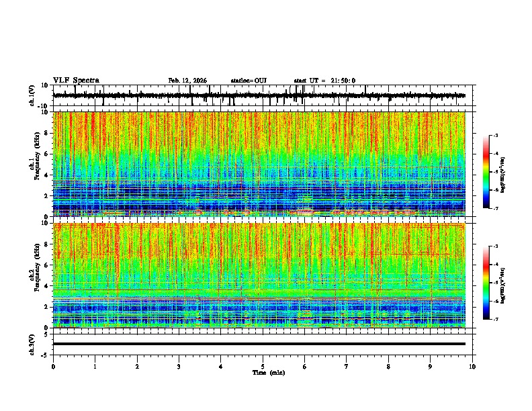Image resolution: width=532 pixels, height=411 pixels.
Task: Click the ch.1 colorbar log(PSD) unit label
Action: pos(503,175)
